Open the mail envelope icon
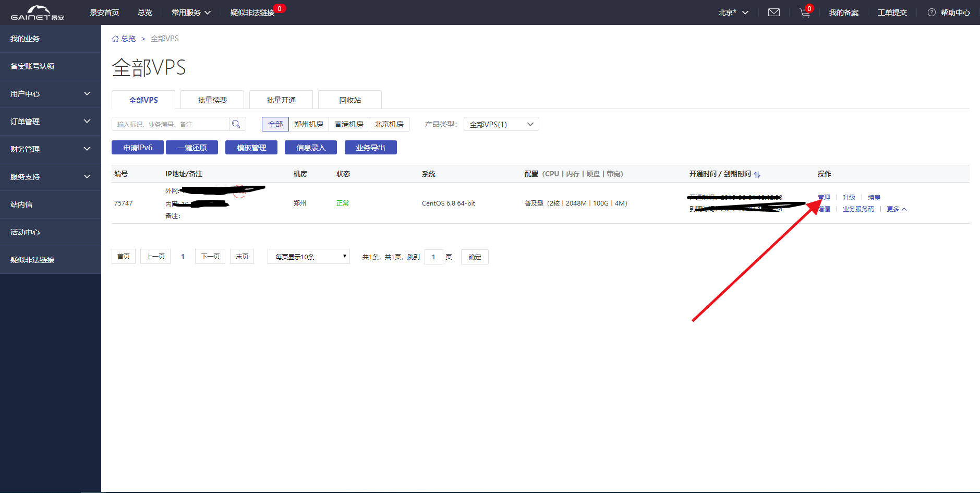980x493 pixels. pos(774,12)
